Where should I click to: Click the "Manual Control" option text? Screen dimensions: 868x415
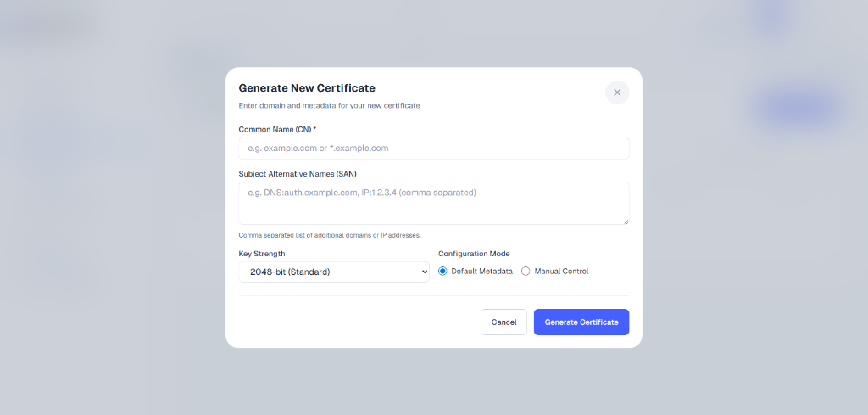click(x=561, y=272)
